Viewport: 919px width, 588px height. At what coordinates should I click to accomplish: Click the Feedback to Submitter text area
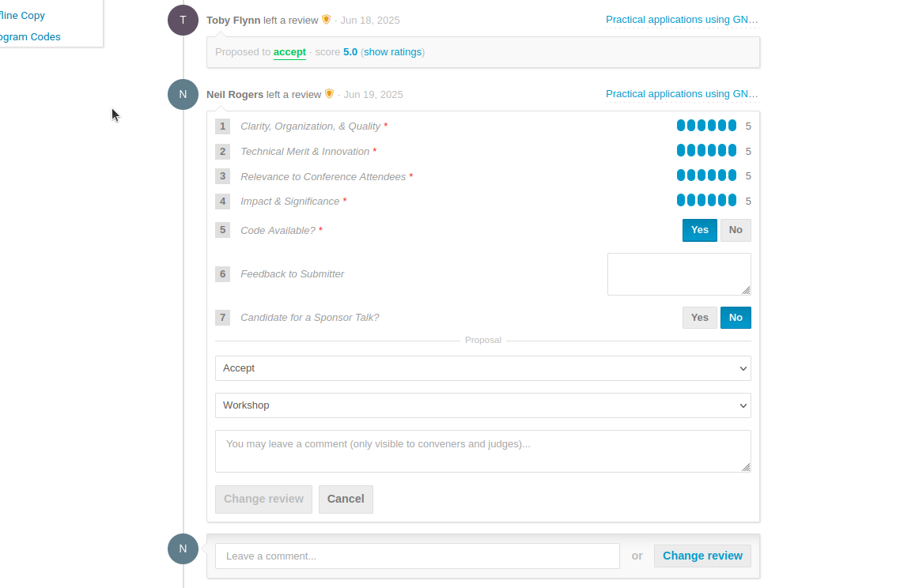679,273
